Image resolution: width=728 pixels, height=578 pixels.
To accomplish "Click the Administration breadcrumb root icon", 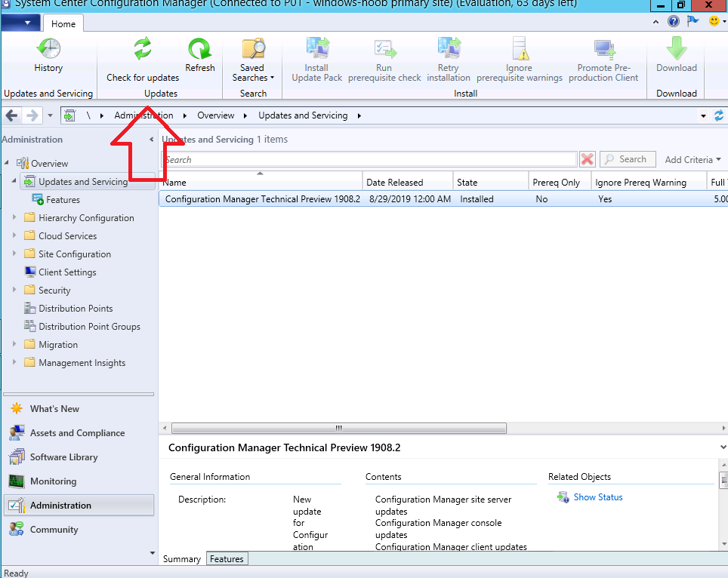I will [69, 115].
